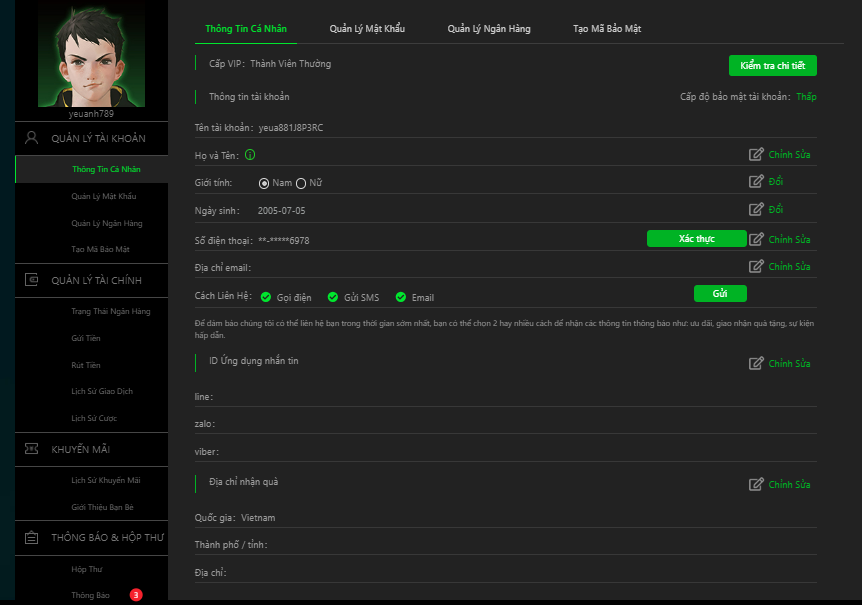Screen dimensions: 862x605
Task: Click the red notification badge showing 3
Action: pos(136,595)
